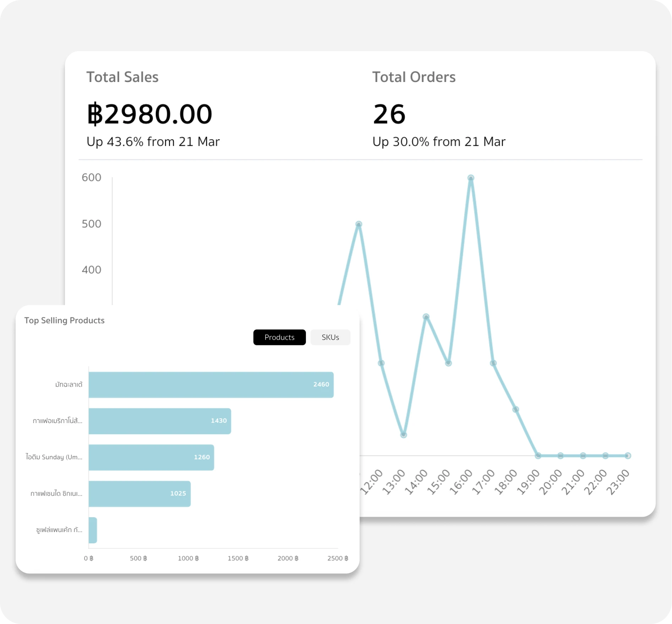Click the Top Selling Products heading
Screen dimensions: 672x624
click(x=64, y=320)
